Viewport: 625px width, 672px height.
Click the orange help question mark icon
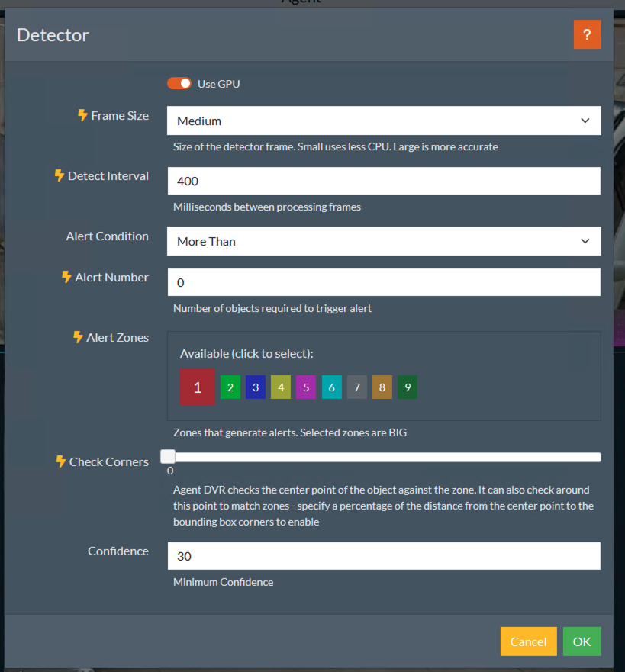587,35
